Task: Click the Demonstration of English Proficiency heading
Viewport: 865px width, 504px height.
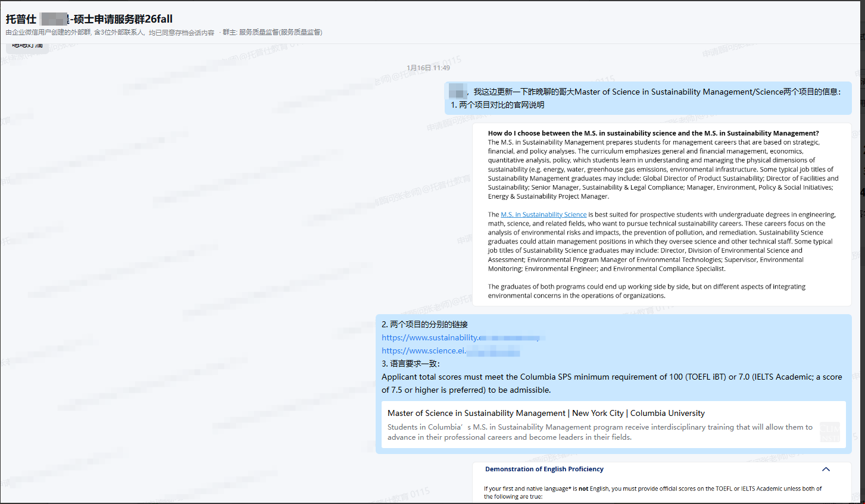Action: coord(544,469)
